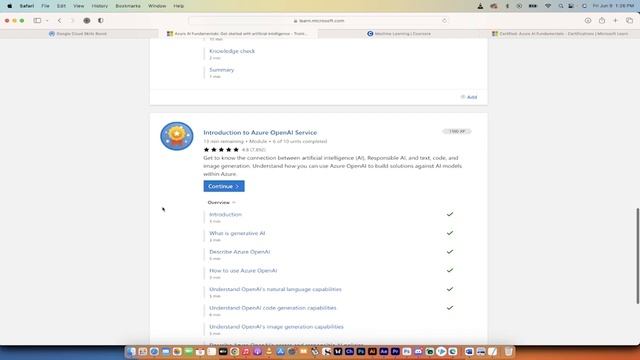Open Understand OpenAI's image generation capabilities

tap(276, 327)
